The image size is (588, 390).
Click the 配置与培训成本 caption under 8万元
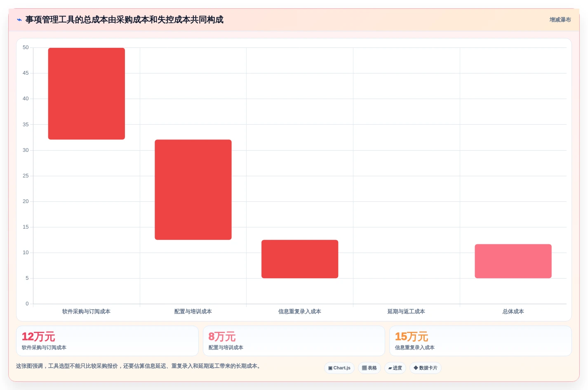point(226,347)
